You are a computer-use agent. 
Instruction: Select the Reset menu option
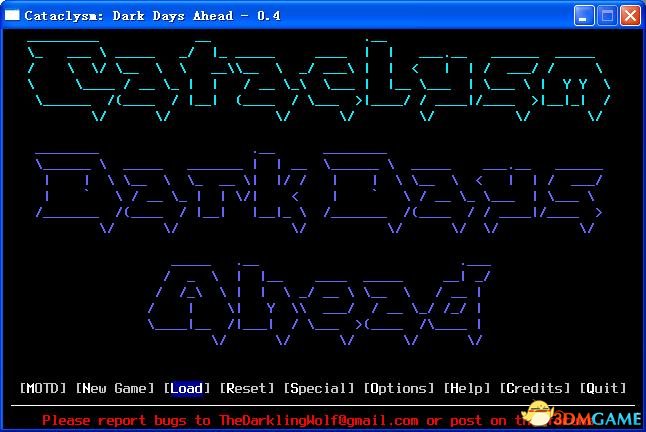tap(247, 388)
